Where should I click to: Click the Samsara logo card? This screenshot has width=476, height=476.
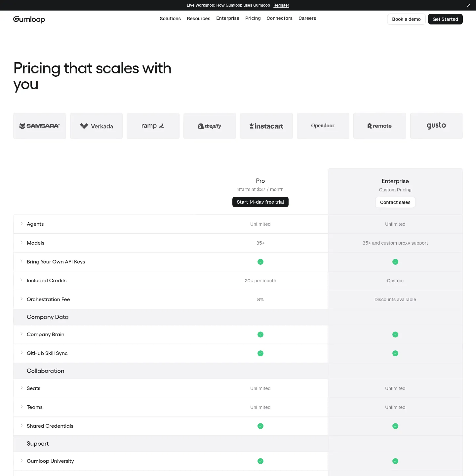[40, 126]
